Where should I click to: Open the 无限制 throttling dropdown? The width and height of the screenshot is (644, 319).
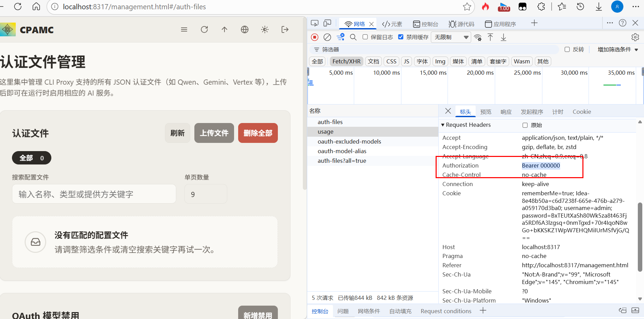451,37
